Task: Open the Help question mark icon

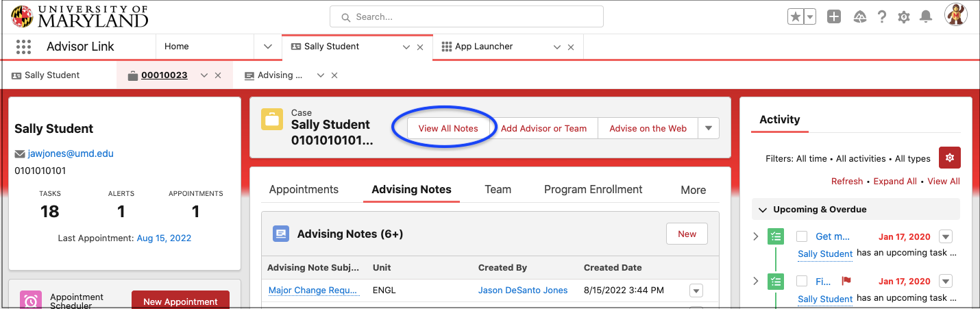Action: [x=883, y=17]
